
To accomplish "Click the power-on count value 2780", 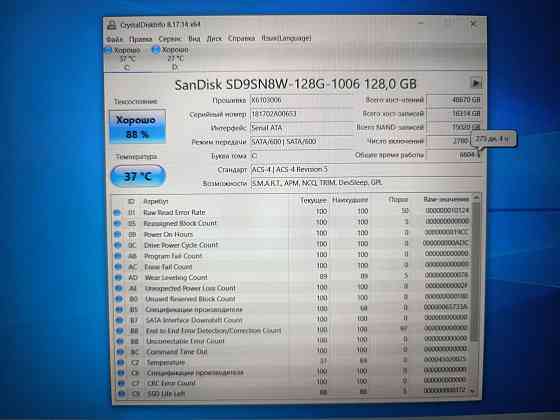I will click(x=449, y=141).
